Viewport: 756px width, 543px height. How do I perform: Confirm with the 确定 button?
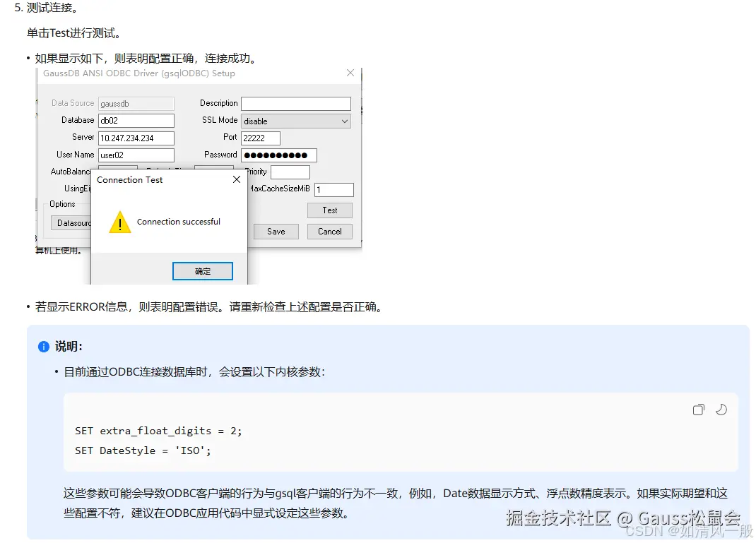tap(203, 270)
